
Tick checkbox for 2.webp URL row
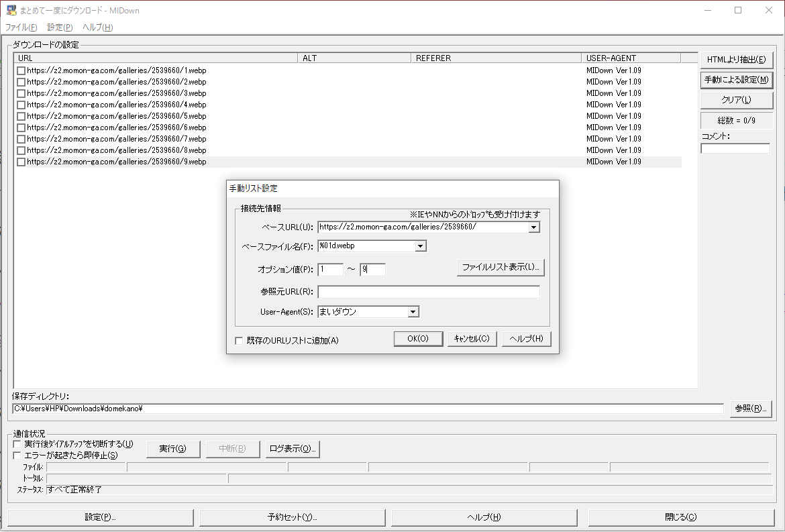(x=21, y=82)
